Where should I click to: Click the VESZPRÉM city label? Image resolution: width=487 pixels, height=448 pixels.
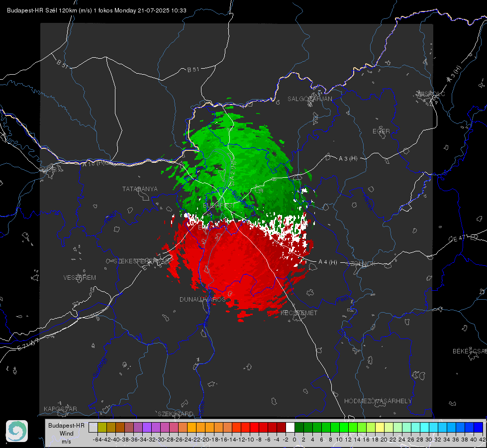(x=80, y=278)
